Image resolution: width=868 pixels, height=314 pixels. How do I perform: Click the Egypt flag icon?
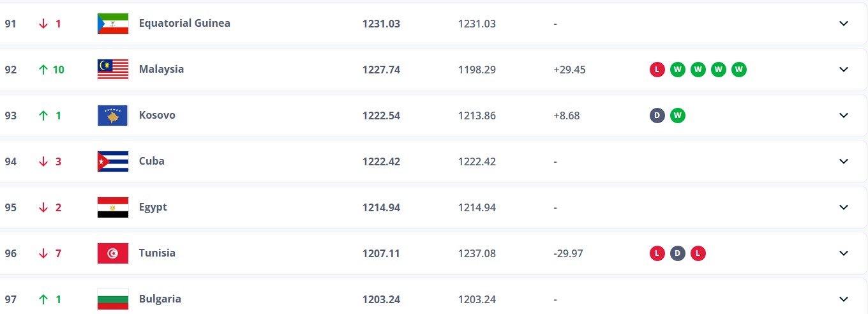[113, 207]
